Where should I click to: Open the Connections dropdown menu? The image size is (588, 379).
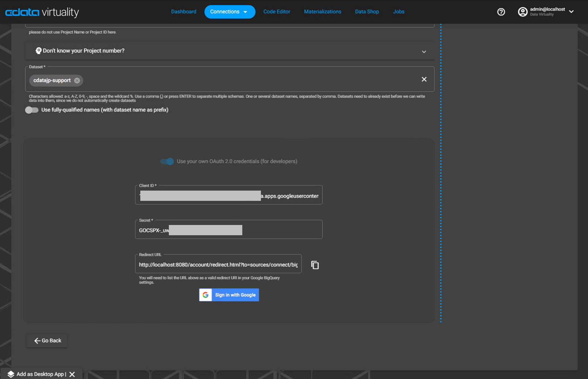point(229,12)
